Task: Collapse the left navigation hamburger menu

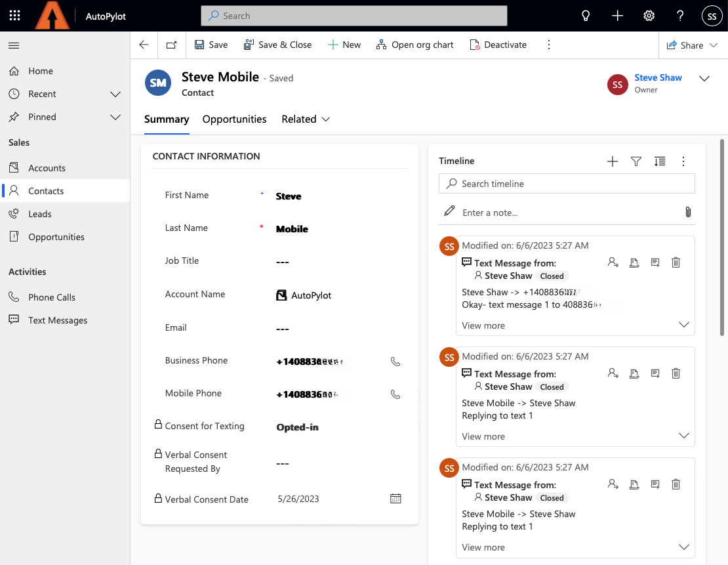Action: [14, 45]
